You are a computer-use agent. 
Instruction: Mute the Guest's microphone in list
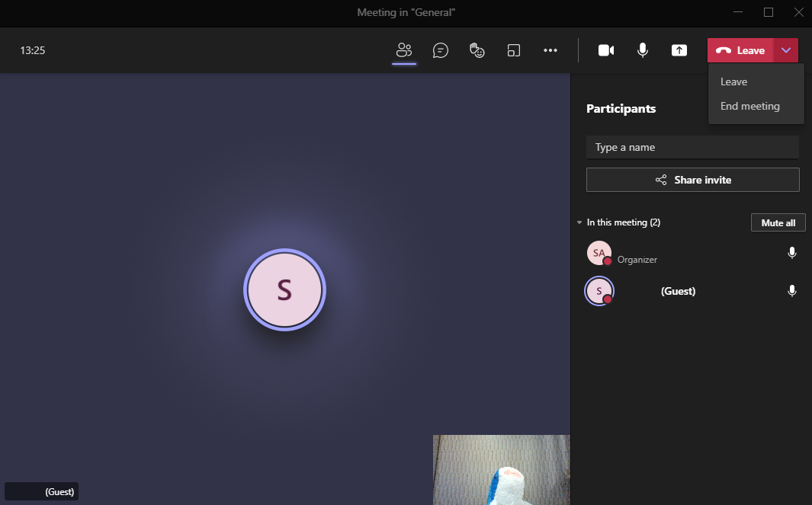pos(792,291)
